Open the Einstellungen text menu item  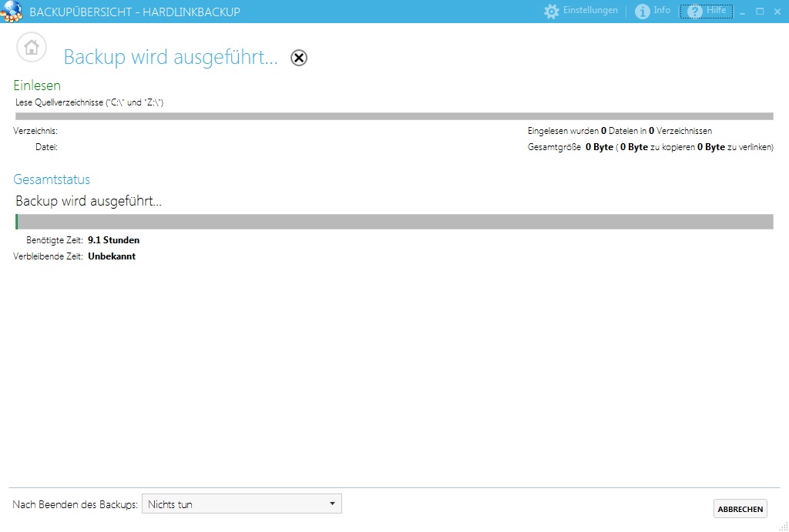[x=590, y=11]
